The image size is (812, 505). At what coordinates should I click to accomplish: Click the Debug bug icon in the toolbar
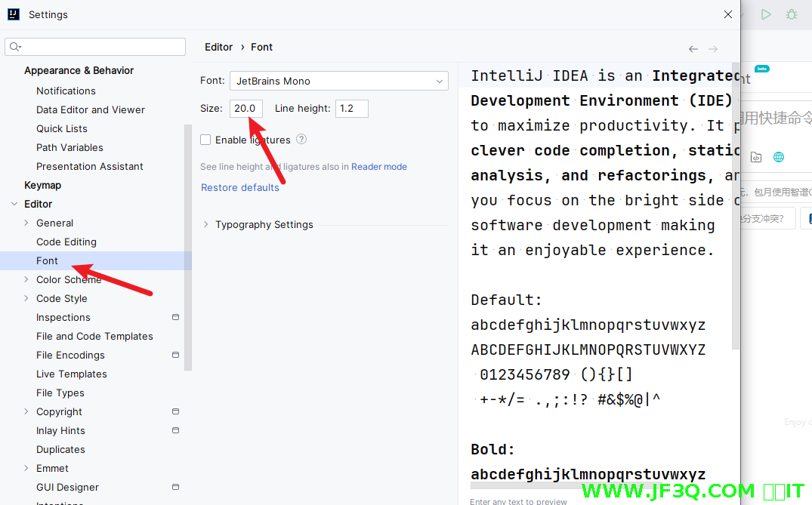tap(791, 14)
